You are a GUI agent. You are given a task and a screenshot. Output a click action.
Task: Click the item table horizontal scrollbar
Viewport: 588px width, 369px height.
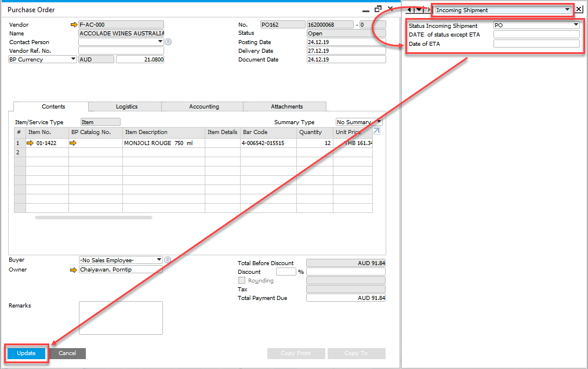point(94,218)
